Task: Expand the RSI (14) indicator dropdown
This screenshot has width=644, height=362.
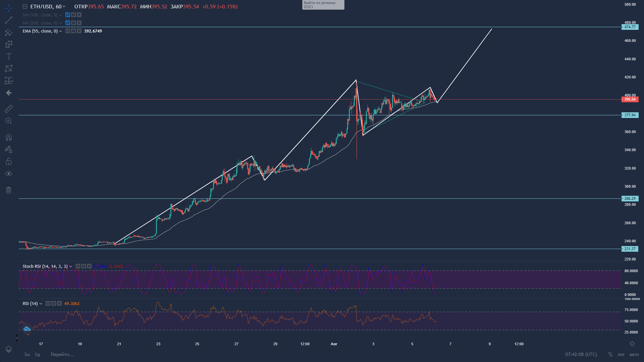Action: coord(41,304)
